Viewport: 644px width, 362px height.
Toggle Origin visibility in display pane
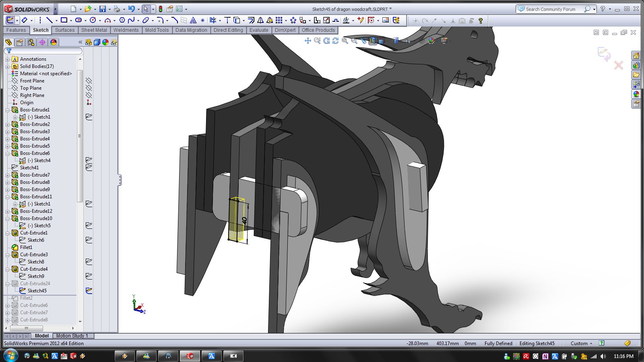(x=89, y=103)
